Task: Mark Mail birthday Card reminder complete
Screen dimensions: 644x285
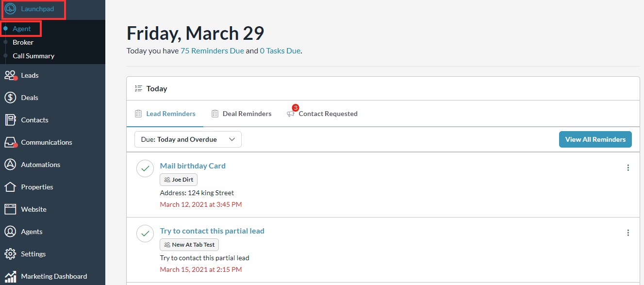Action: pyautogui.click(x=145, y=168)
